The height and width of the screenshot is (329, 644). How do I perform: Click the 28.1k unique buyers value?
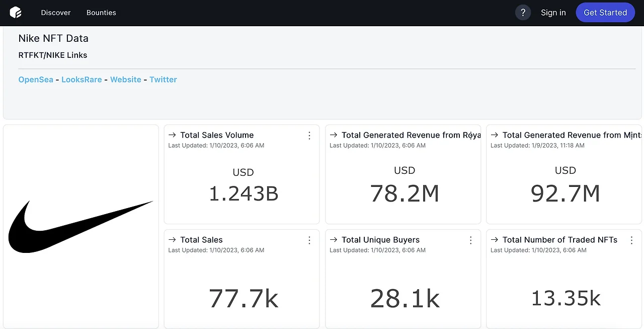point(405,298)
